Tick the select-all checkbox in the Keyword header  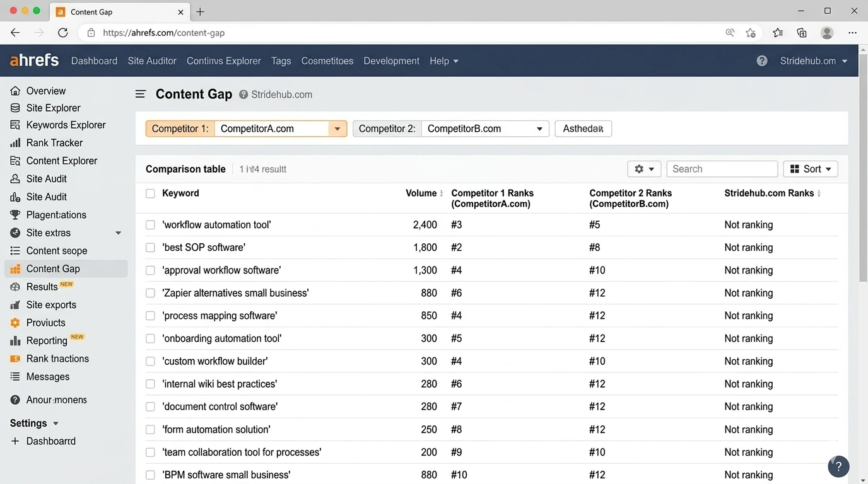tap(150, 193)
